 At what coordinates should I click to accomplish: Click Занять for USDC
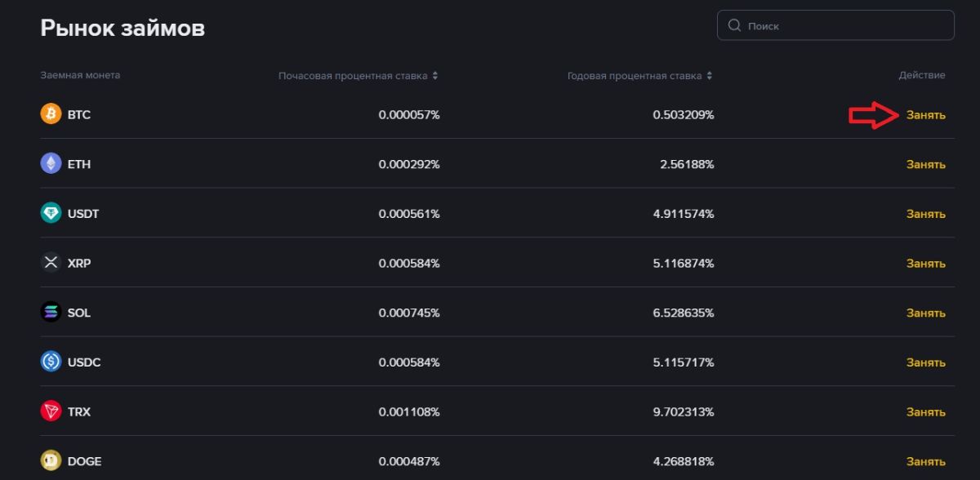click(x=926, y=362)
